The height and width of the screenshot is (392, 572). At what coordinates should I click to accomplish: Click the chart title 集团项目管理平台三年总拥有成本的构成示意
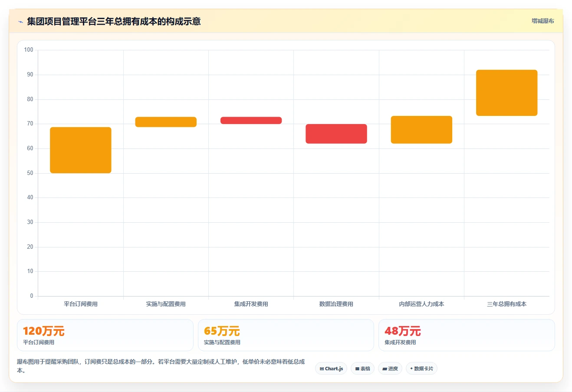coord(114,22)
